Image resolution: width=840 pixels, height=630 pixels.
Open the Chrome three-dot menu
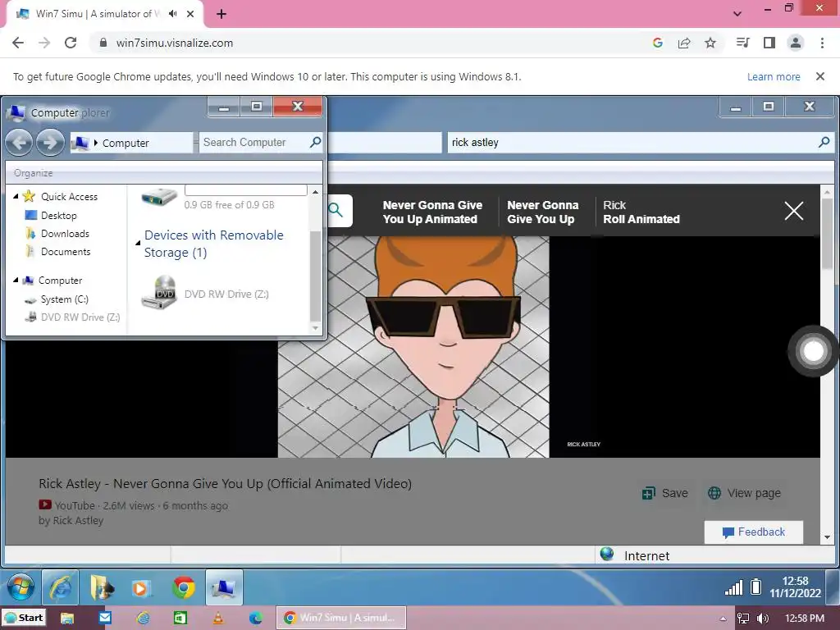click(x=822, y=43)
